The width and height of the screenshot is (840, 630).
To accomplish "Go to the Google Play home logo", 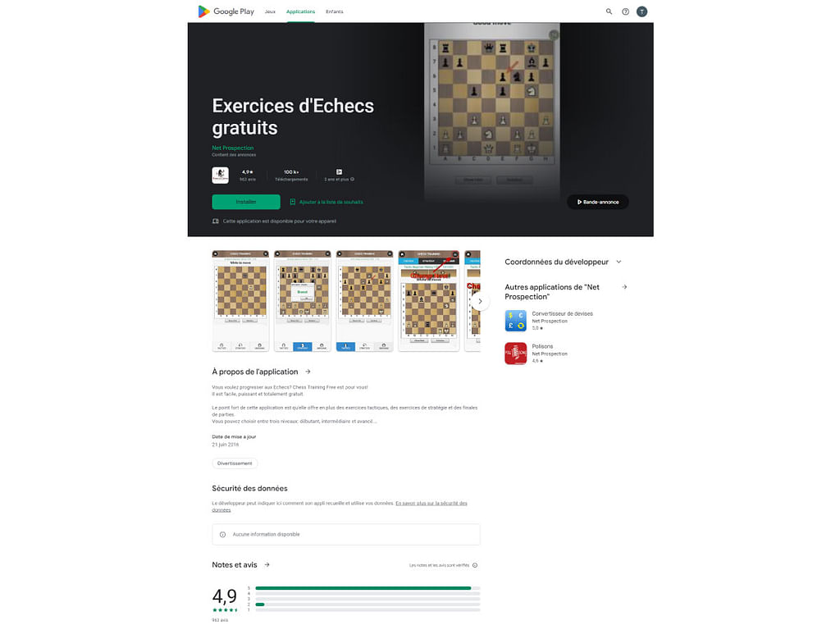I will (226, 11).
